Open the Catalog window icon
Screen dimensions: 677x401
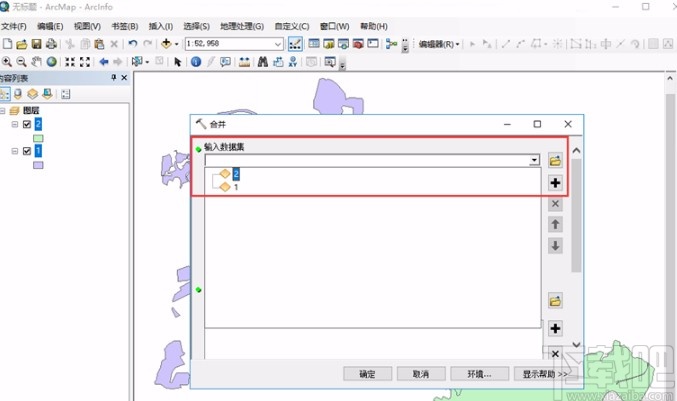[329, 44]
